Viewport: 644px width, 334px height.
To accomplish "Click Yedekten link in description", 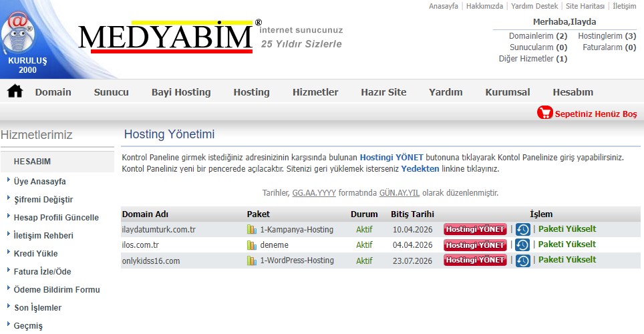I will point(420,169).
